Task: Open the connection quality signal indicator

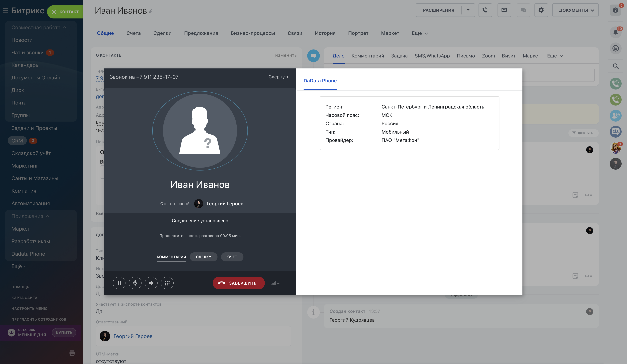Action: click(275, 283)
